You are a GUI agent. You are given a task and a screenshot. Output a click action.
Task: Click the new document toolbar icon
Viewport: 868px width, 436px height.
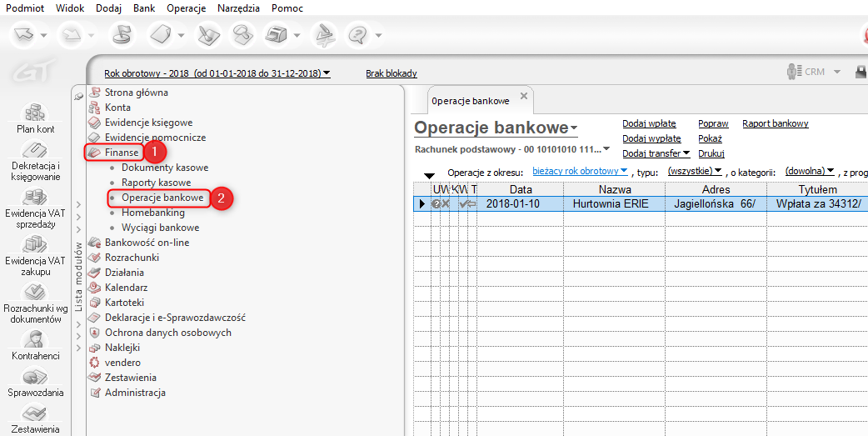click(162, 35)
